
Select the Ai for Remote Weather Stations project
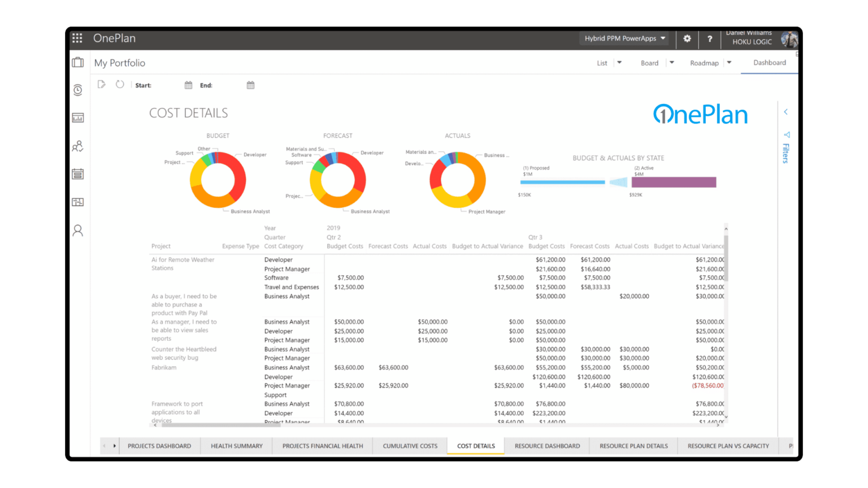(183, 264)
